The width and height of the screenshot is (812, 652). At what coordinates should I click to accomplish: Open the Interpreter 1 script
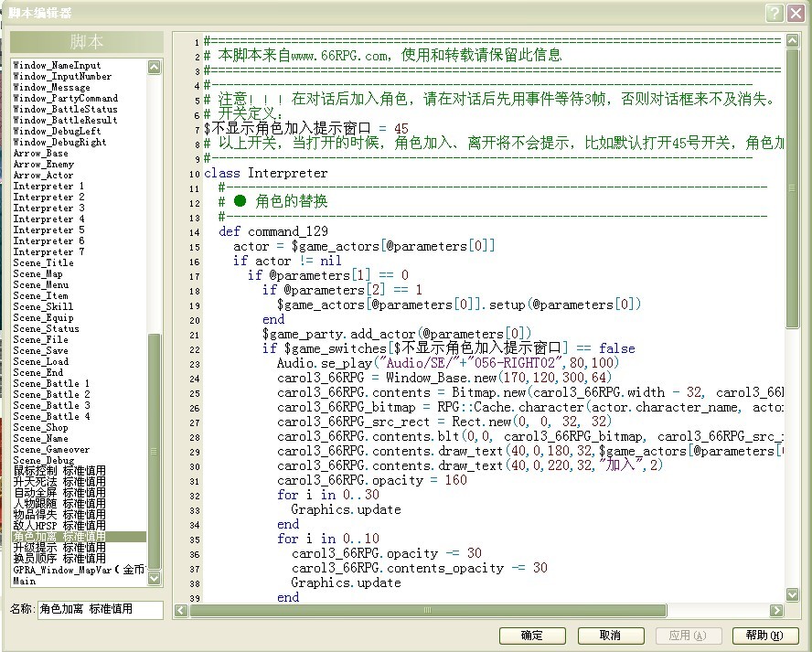click(48, 186)
